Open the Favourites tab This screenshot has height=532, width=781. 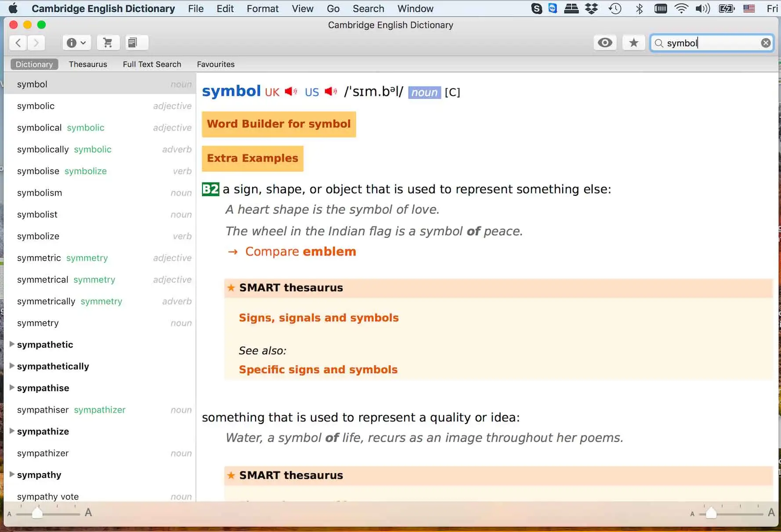click(x=215, y=64)
